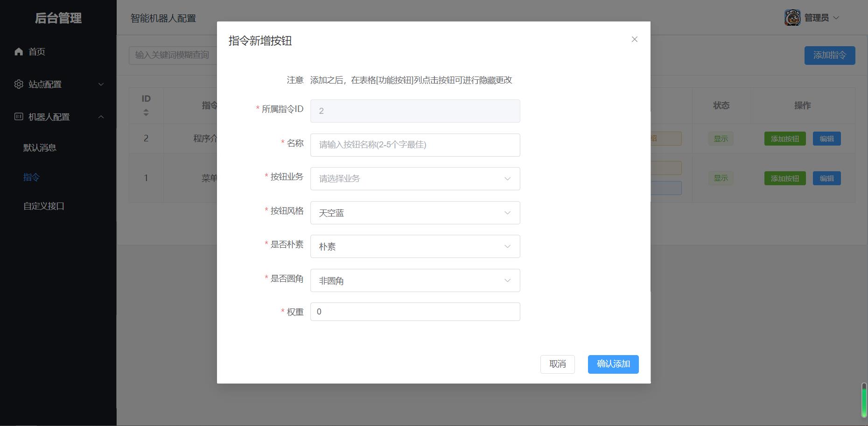Click the disabled 所属指令ID field

coord(415,111)
